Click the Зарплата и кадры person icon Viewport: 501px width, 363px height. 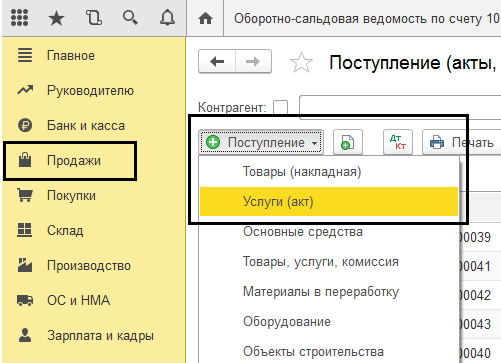(x=25, y=335)
